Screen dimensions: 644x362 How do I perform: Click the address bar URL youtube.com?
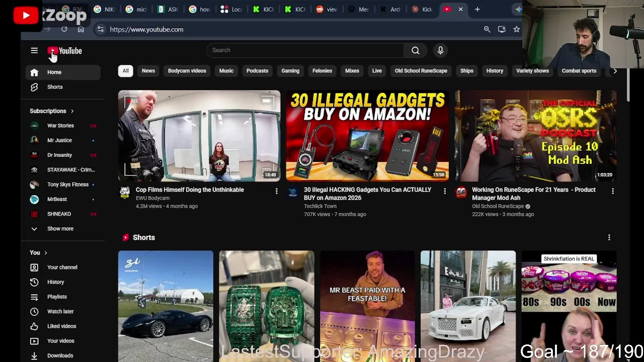point(146,30)
